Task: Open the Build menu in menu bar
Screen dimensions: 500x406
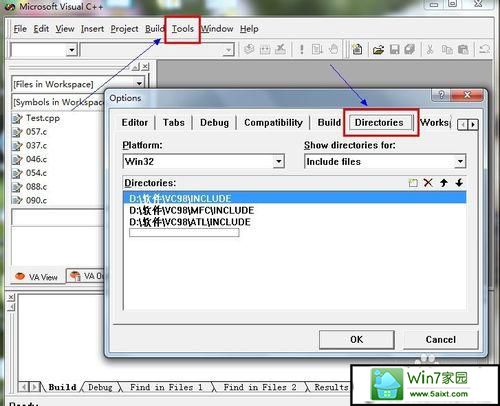Action: pyautogui.click(x=155, y=29)
